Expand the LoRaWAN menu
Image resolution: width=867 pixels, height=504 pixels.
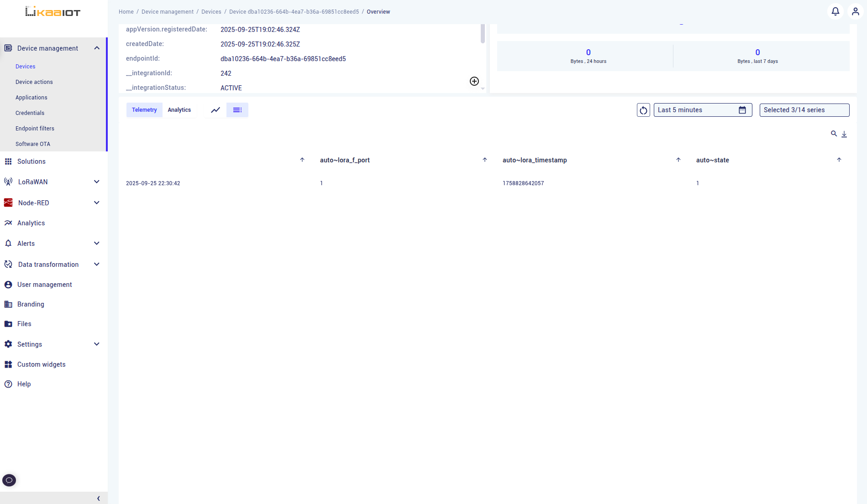coord(96,182)
